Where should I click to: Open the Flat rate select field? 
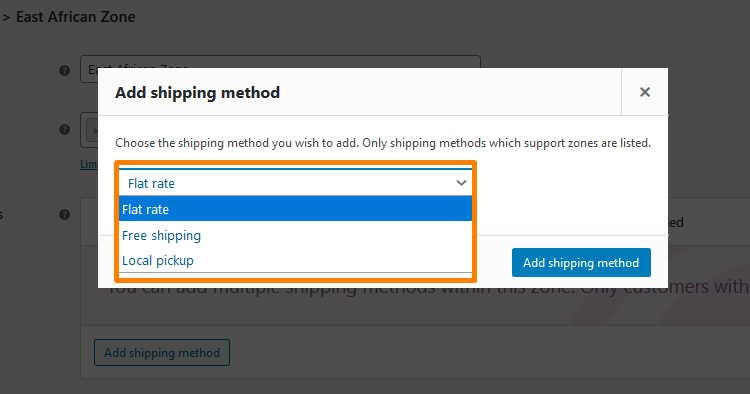[295, 183]
